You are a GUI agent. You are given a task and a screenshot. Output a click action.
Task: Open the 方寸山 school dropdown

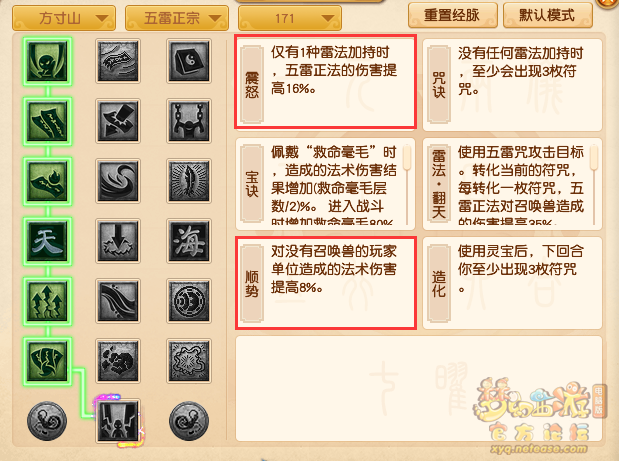[x=64, y=18]
